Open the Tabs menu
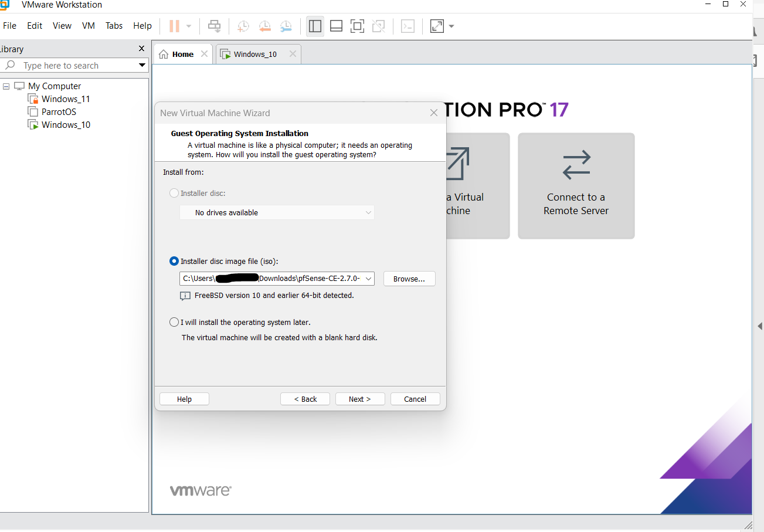764x532 pixels. pos(114,26)
